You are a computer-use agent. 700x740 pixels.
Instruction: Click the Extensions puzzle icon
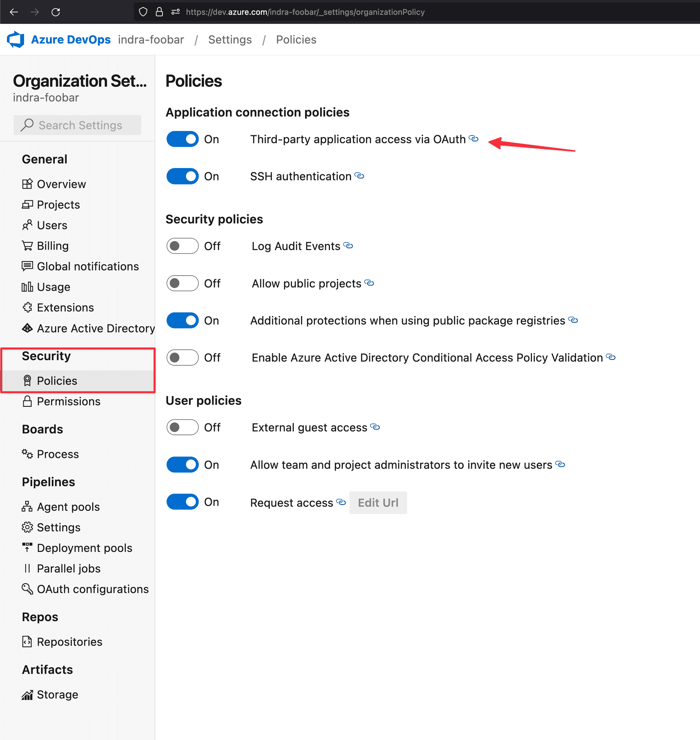click(x=27, y=307)
